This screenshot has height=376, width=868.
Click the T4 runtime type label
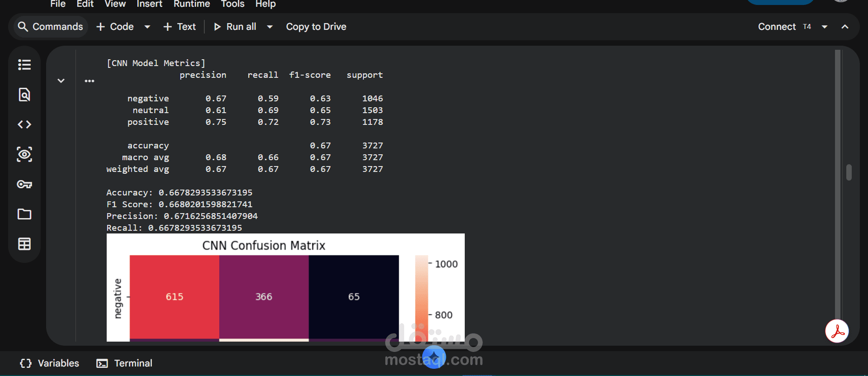click(807, 27)
